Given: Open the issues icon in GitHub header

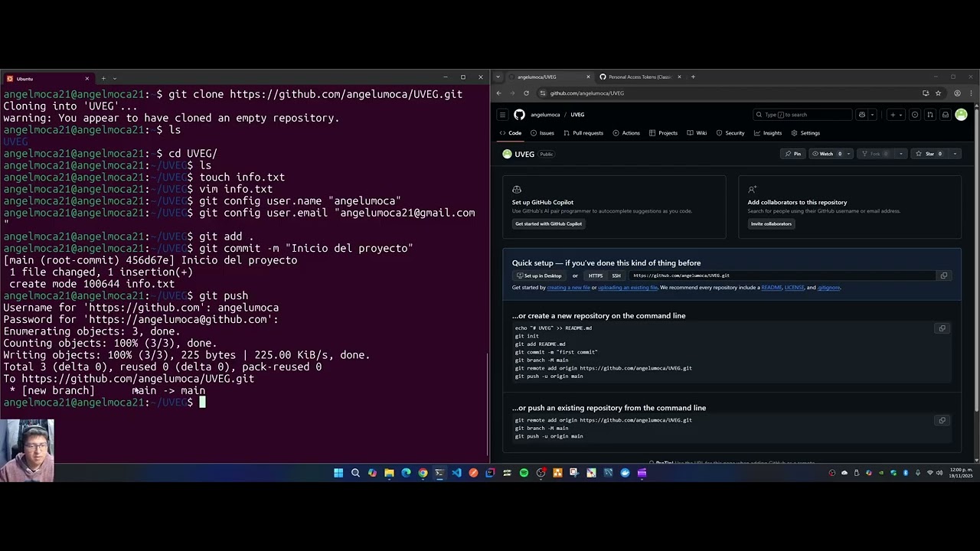Looking at the screenshot, I should [915, 115].
